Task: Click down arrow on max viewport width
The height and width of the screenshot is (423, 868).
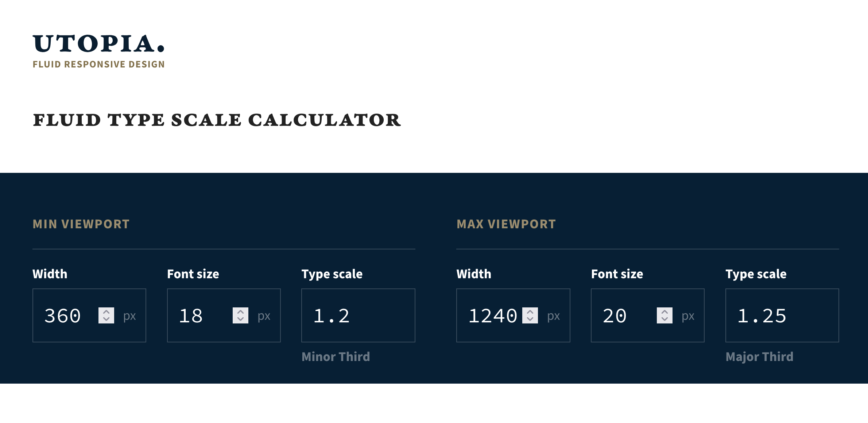Action: point(530,319)
